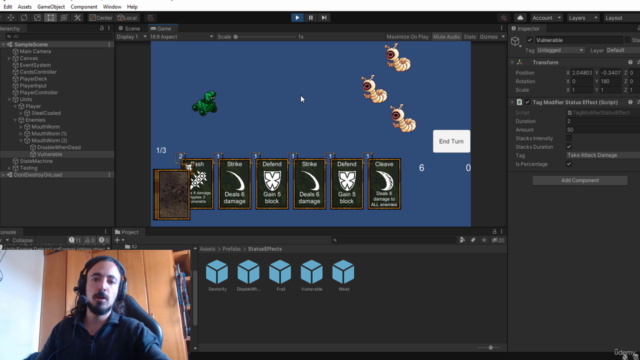Click the Play button in toolbar

point(297,18)
